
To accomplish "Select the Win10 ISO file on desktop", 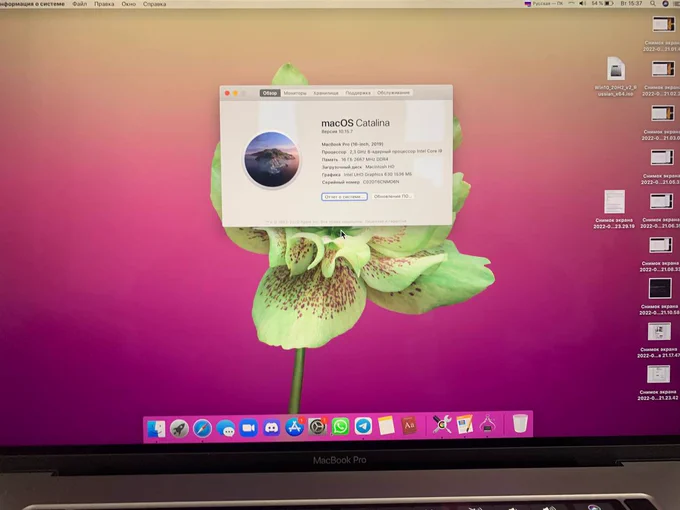I will point(615,76).
